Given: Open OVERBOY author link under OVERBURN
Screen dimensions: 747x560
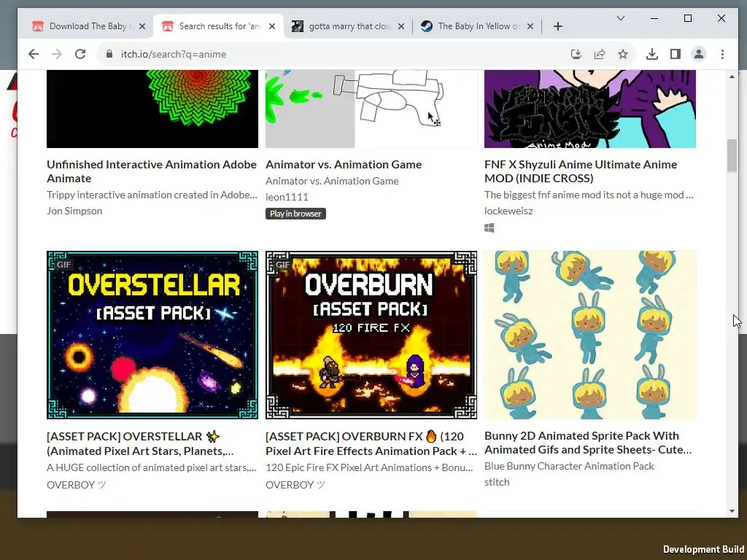Looking at the screenshot, I should (x=295, y=485).
